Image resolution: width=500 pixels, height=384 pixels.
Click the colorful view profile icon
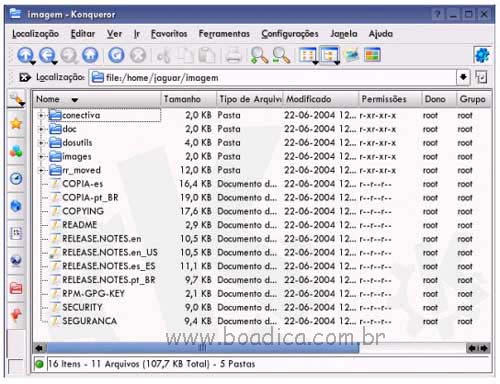pyautogui.click(x=372, y=55)
